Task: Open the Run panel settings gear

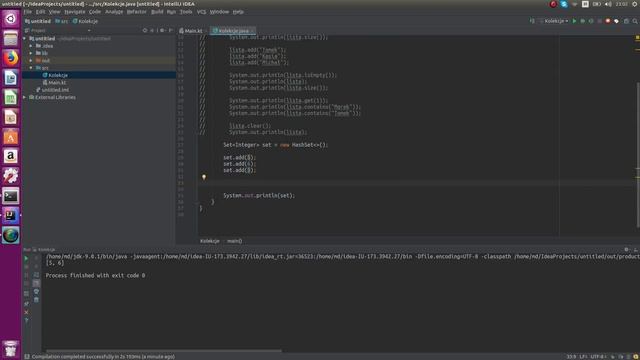Action: pyautogui.click(x=627, y=249)
